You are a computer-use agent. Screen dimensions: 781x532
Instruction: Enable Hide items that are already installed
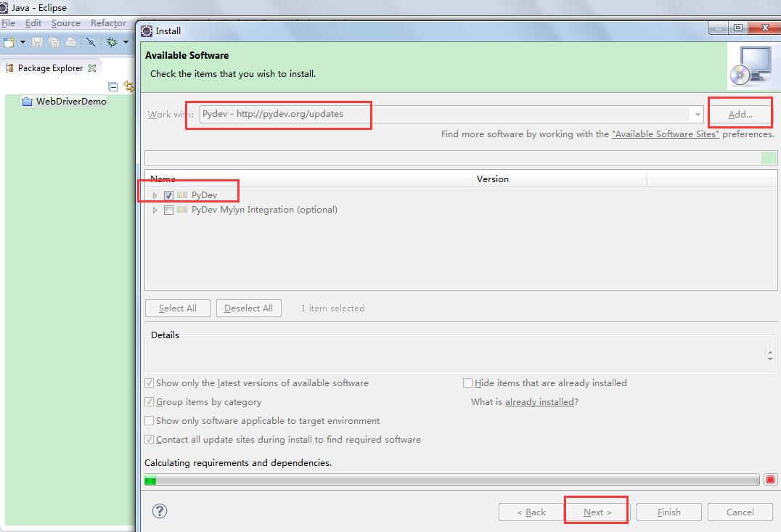(467, 382)
